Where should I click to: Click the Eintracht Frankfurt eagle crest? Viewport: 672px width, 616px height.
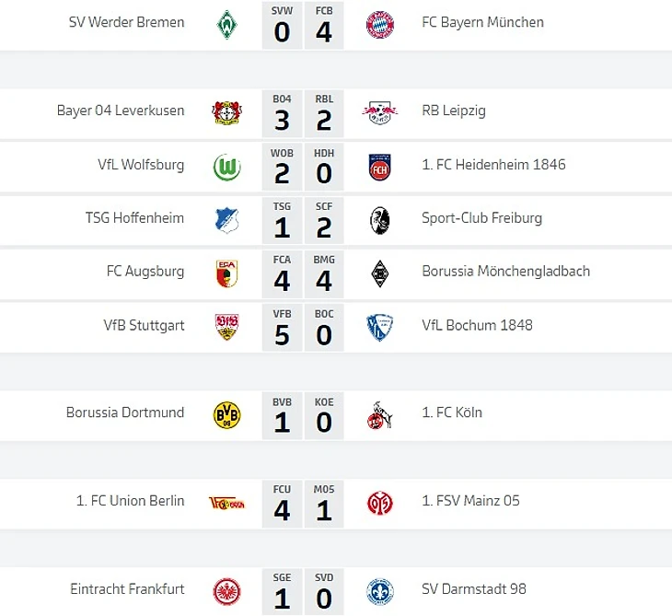tap(226, 591)
